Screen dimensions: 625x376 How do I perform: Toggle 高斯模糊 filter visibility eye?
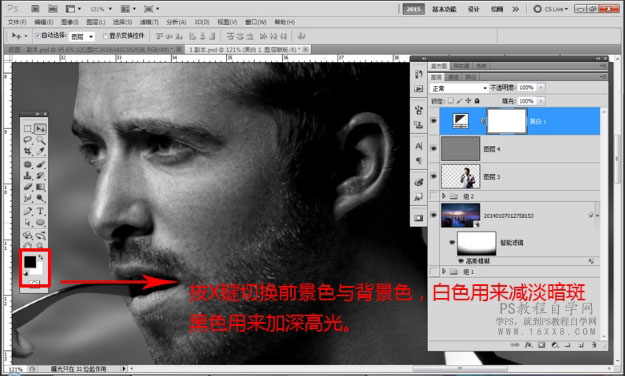(x=461, y=261)
